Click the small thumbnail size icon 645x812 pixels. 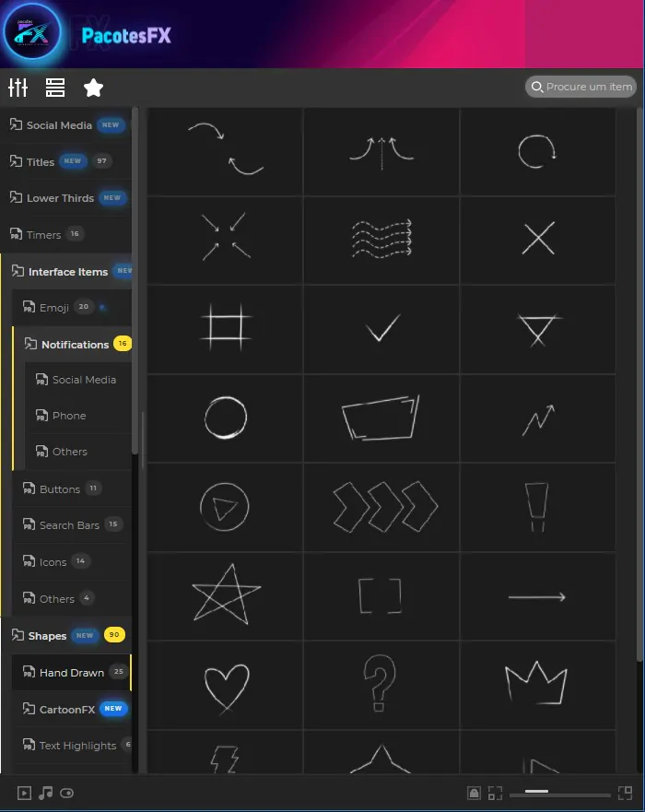pyautogui.click(x=495, y=794)
